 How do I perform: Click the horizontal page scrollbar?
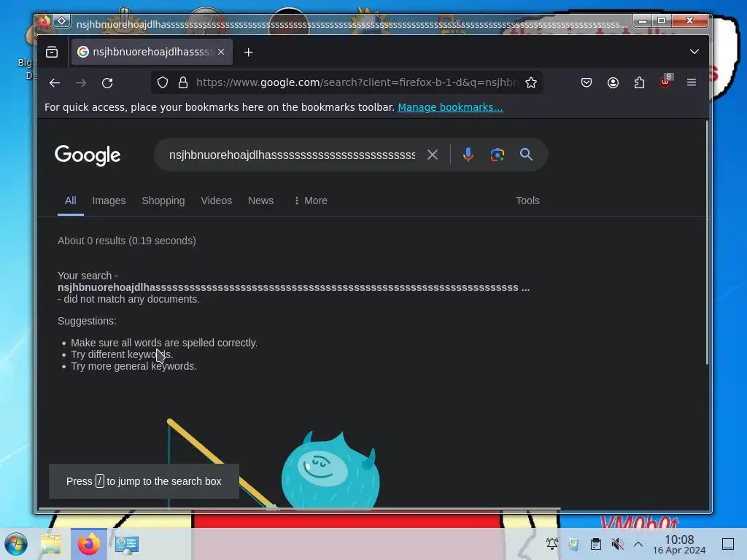tap(299, 509)
